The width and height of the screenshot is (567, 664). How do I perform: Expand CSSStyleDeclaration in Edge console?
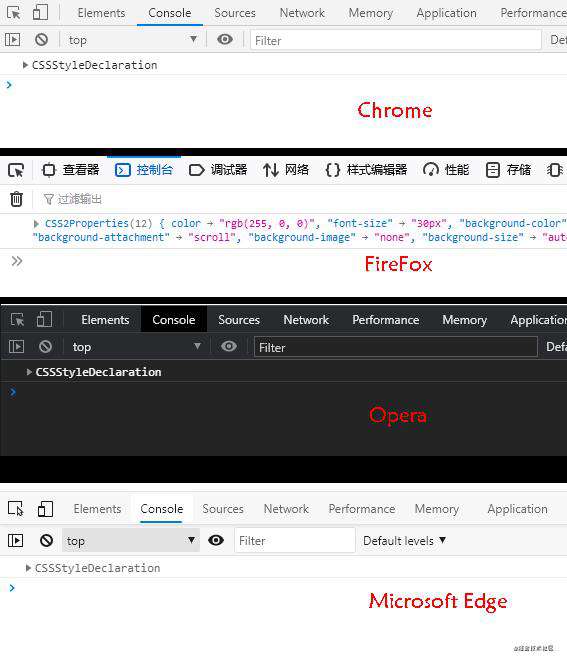click(x=28, y=568)
